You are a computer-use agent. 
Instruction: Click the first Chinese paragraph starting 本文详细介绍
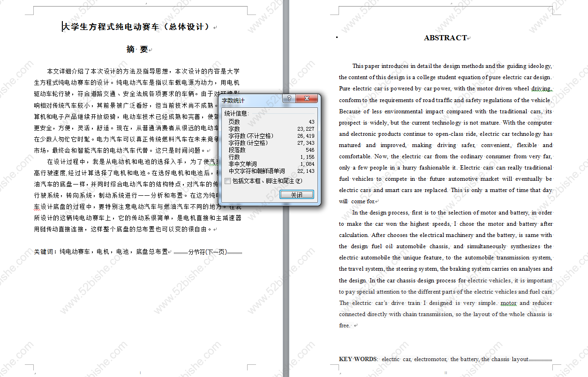coord(136,111)
